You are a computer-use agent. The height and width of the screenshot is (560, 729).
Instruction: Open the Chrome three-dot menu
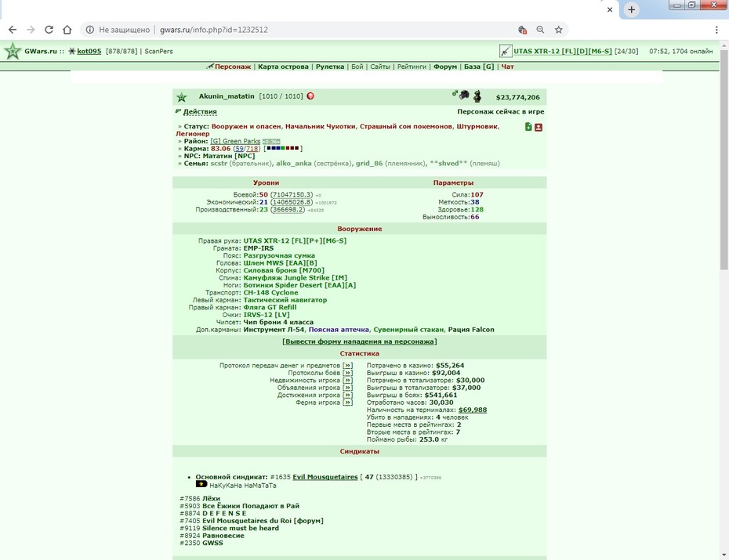point(716,30)
